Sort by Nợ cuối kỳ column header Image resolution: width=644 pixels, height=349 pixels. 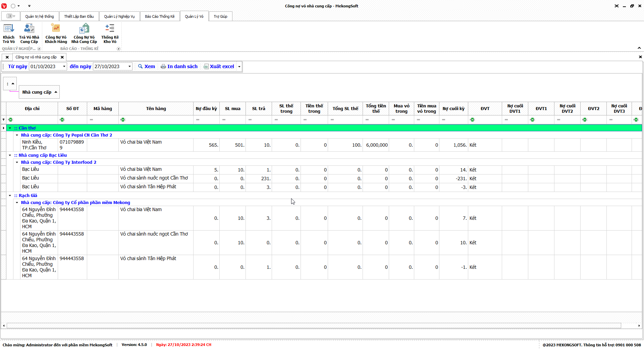point(453,109)
